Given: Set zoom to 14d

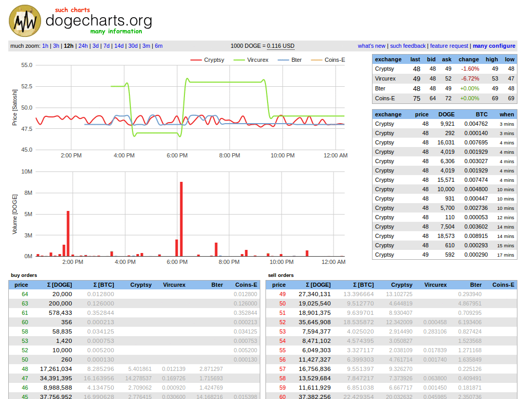Looking at the screenshot, I should (119, 46).
